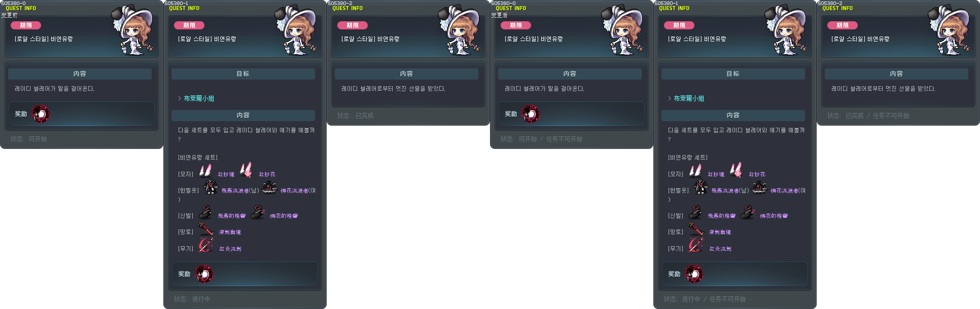Click the 梅花的殘響 shoes icon in the second 505380-1 panel

pos(747,212)
